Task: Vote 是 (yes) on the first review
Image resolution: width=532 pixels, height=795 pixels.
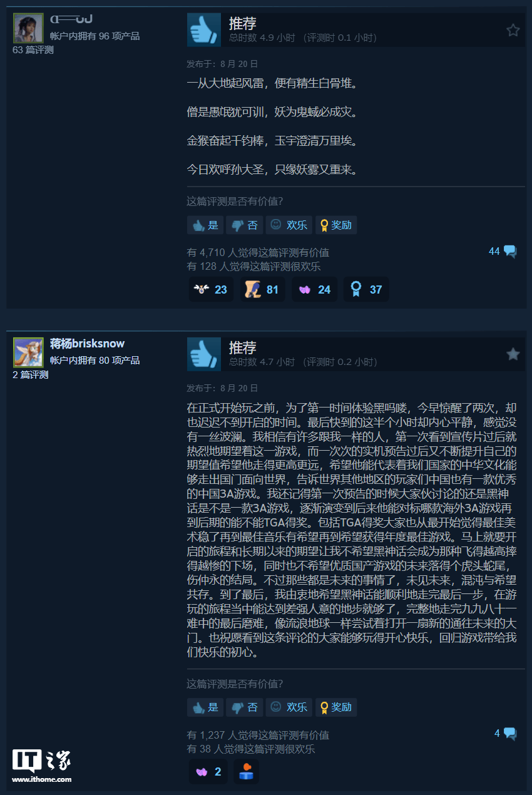Action: (x=205, y=225)
